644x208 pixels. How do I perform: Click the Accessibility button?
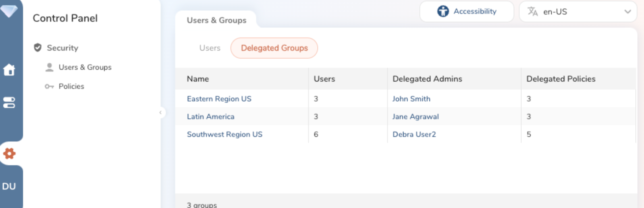point(467,12)
